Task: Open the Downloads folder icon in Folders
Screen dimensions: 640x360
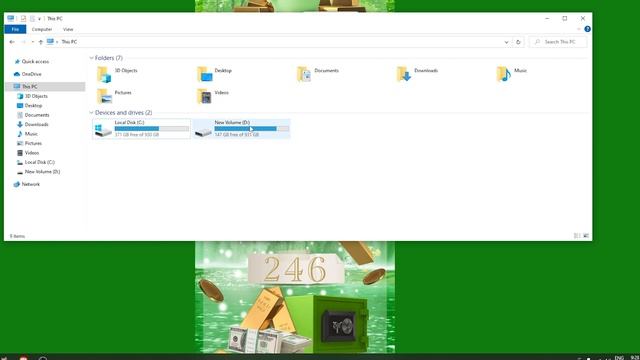Action: point(404,74)
